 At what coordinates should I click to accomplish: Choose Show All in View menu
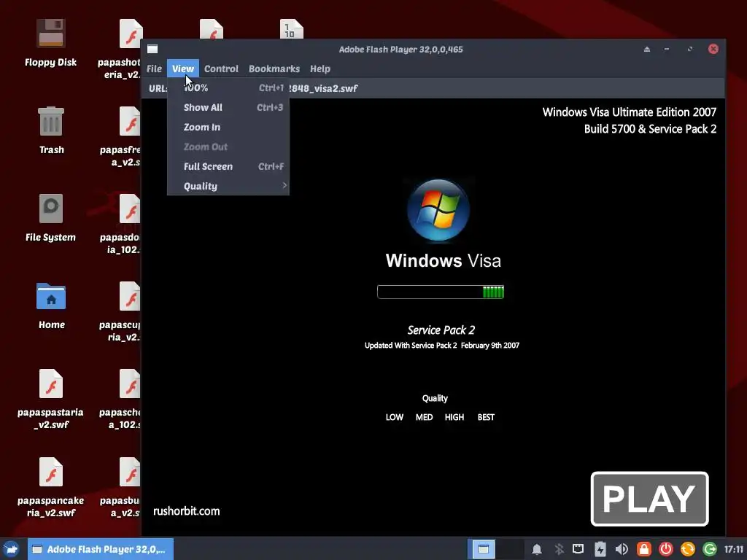[x=228, y=108]
